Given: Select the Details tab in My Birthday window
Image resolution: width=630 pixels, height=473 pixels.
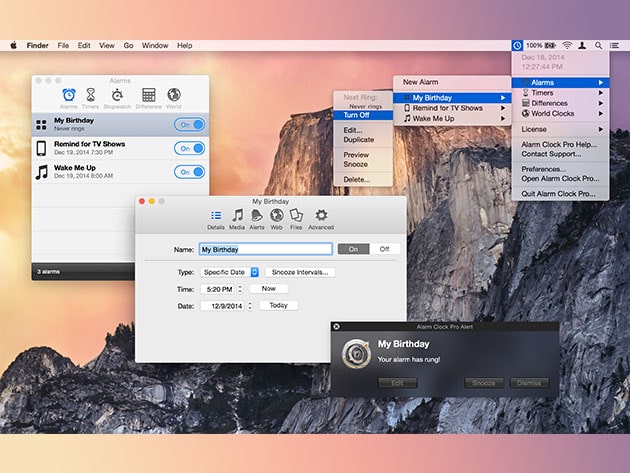Looking at the screenshot, I should pyautogui.click(x=216, y=219).
